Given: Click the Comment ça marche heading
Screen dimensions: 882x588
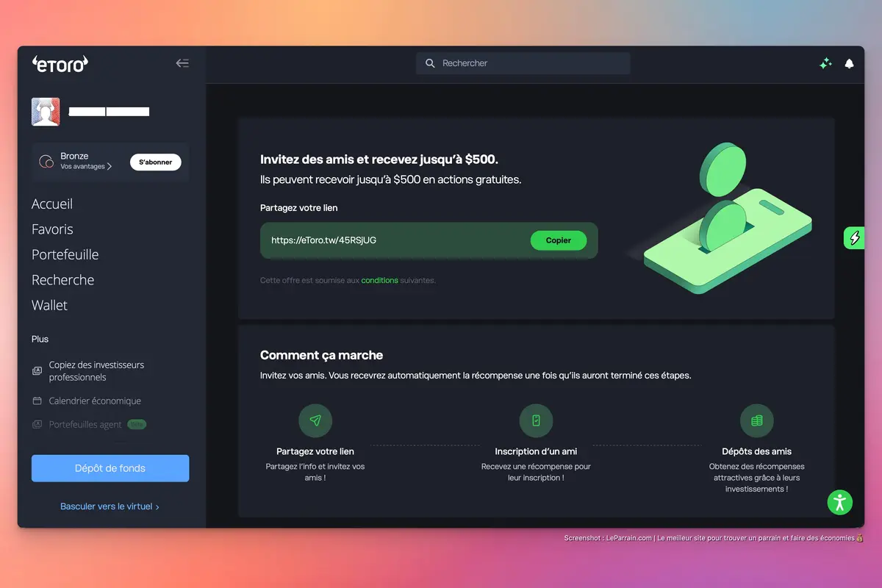Looking at the screenshot, I should pyautogui.click(x=321, y=355).
